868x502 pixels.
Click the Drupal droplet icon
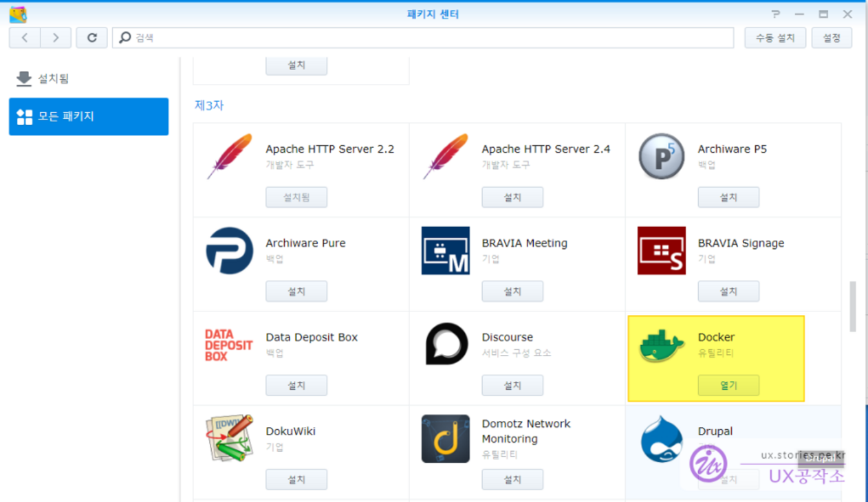pos(661,439)
